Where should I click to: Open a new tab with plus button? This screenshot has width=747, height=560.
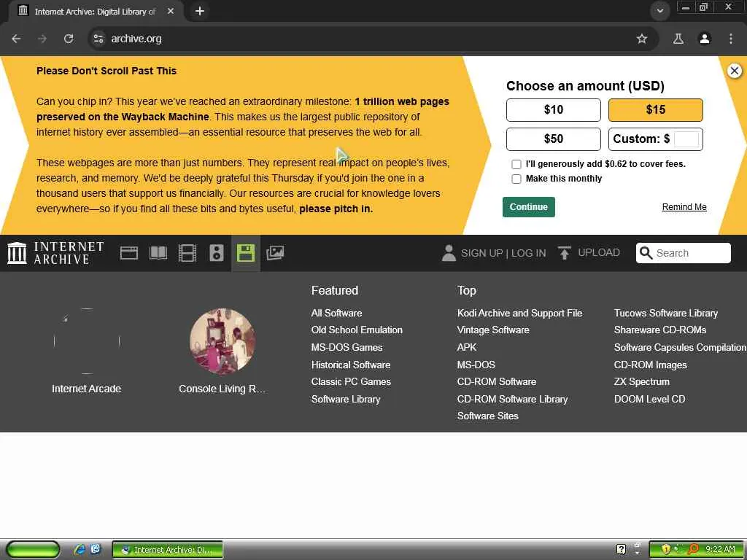(200, 11)
